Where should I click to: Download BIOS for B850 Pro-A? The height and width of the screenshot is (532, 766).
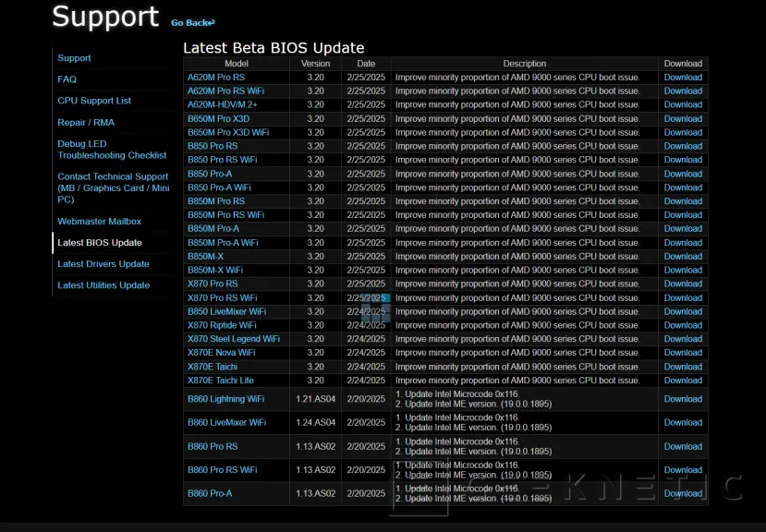coord(683,174)
